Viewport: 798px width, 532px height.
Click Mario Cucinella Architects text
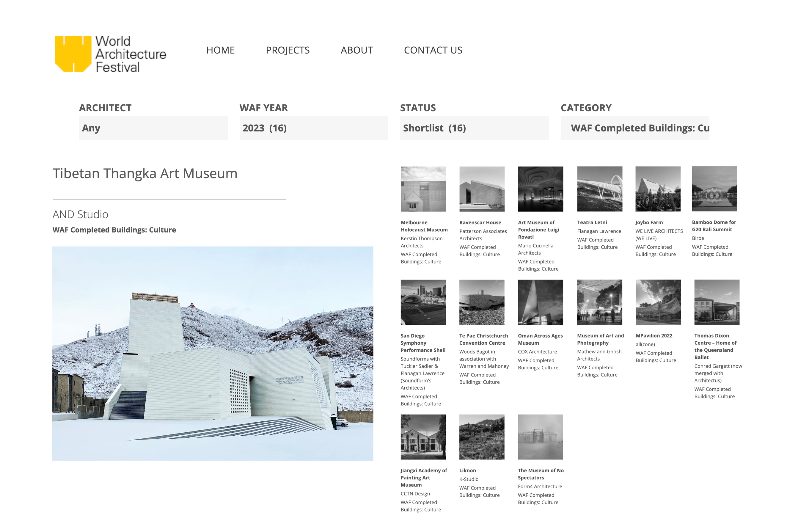535,249
